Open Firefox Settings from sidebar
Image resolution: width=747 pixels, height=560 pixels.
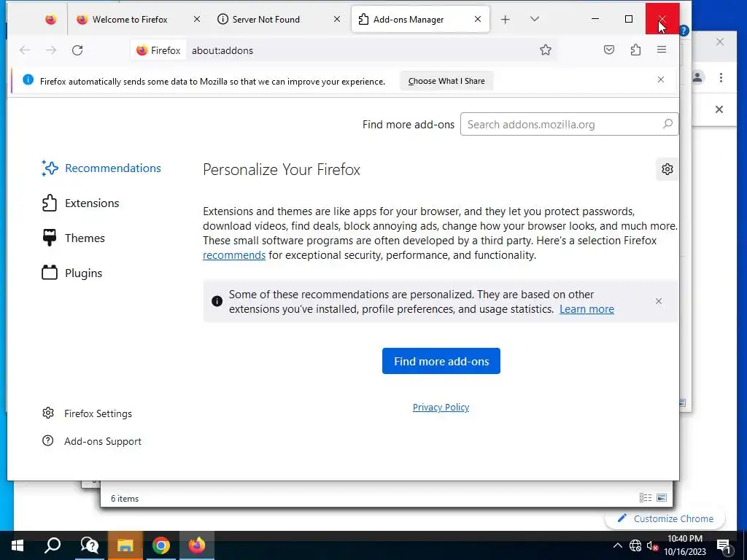[x=88, y=413]
